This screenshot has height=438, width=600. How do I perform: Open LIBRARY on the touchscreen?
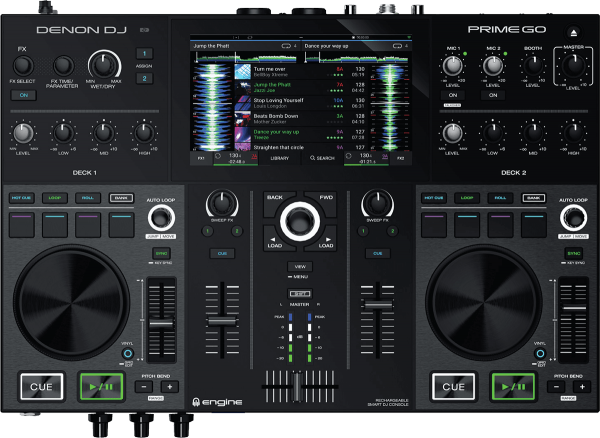(x=280, y=158)
